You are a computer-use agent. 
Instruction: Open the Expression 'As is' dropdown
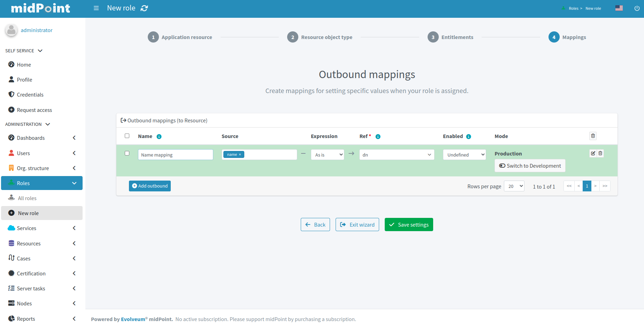[x=327, y=155]
